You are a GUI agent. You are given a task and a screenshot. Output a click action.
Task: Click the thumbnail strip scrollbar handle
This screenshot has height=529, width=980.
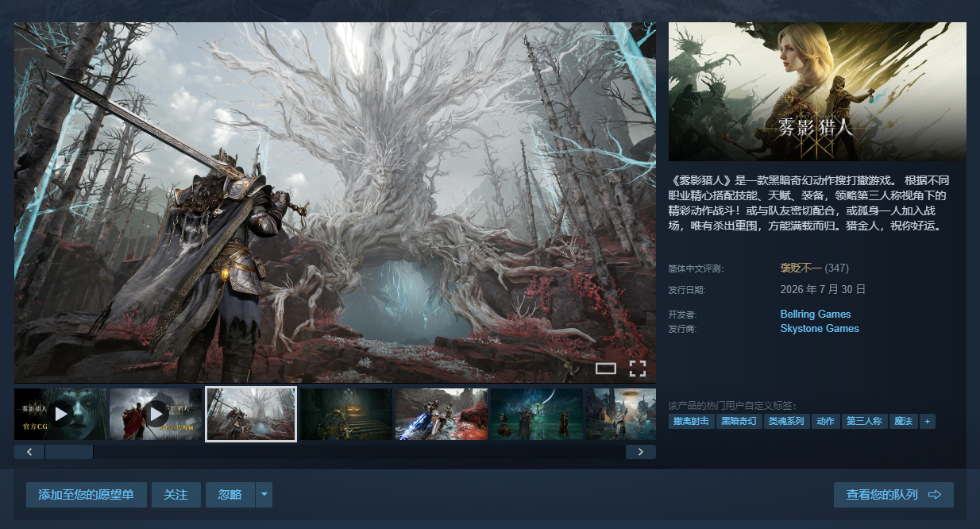[x=69, y=452]
